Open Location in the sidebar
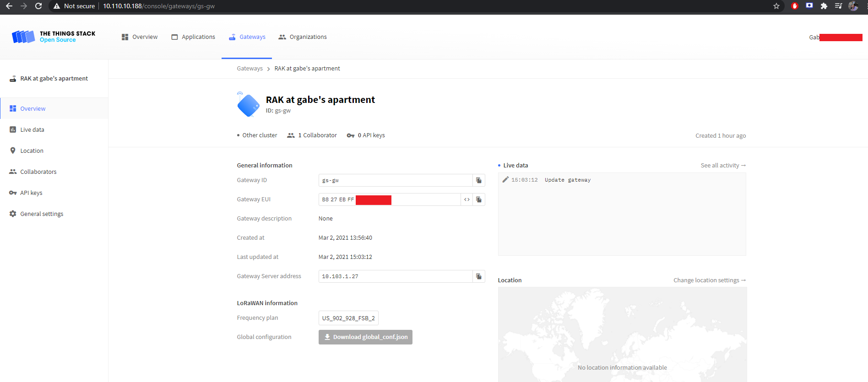The width and height of the screenshot is (868, 382). point(54,151)
